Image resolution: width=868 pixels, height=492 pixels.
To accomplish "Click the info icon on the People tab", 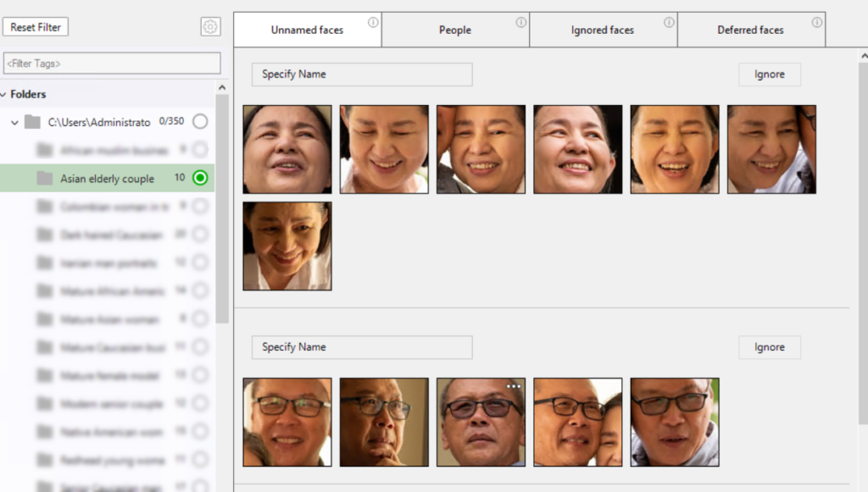I will coord(521,23).
